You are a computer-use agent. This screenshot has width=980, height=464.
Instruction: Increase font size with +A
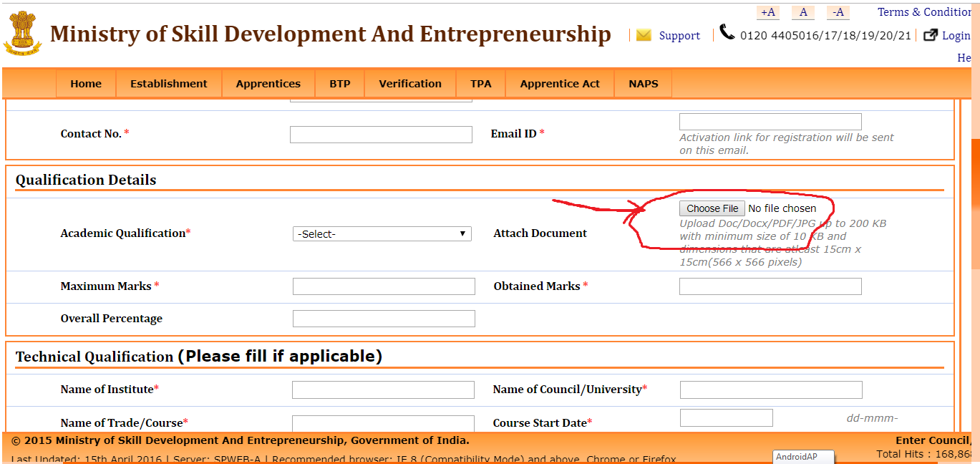(x=768, y=12)
